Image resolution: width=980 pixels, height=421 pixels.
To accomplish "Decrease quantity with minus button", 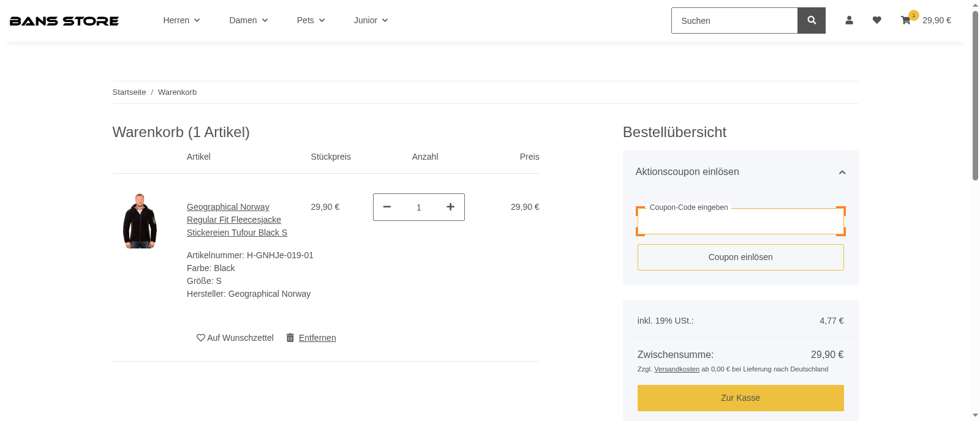I will pos(387,207).
